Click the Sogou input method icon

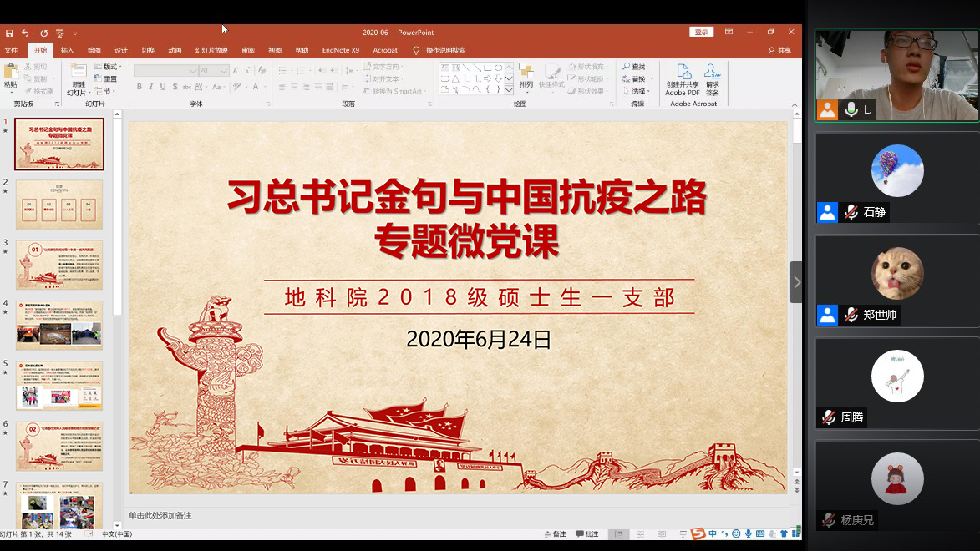[698, 534]
